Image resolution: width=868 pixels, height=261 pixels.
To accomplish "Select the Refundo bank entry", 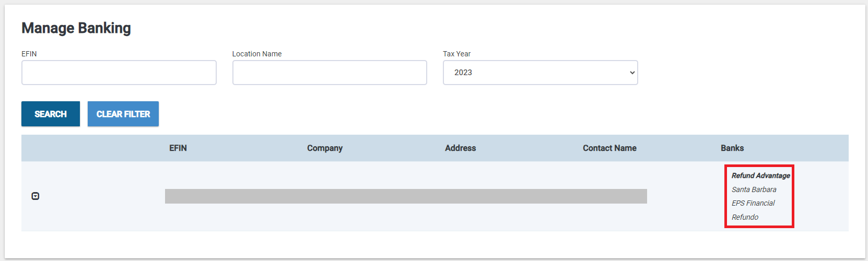I will (x=745, y=217).
